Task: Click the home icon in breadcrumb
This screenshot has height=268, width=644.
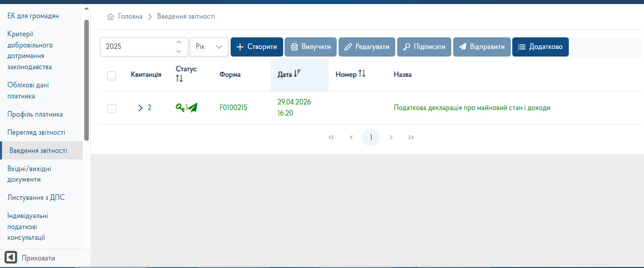Action: (x=111, y=17)
